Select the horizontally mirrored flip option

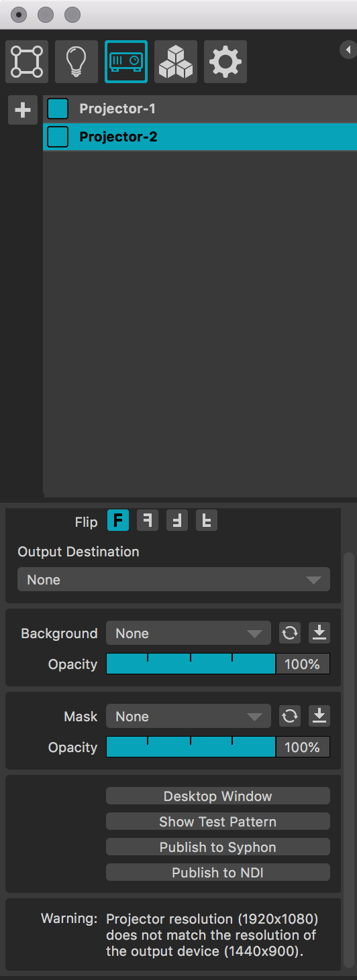point(148,520)
